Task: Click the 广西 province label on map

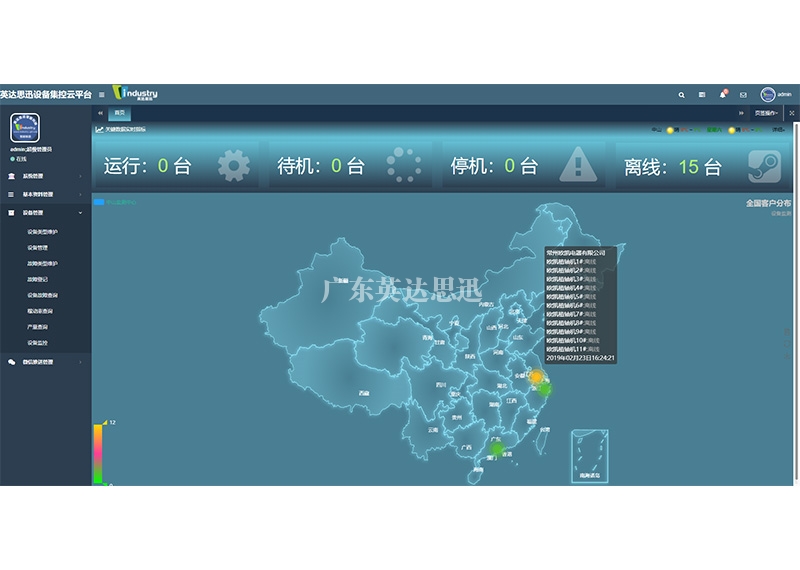Action: tap(466, 448)
